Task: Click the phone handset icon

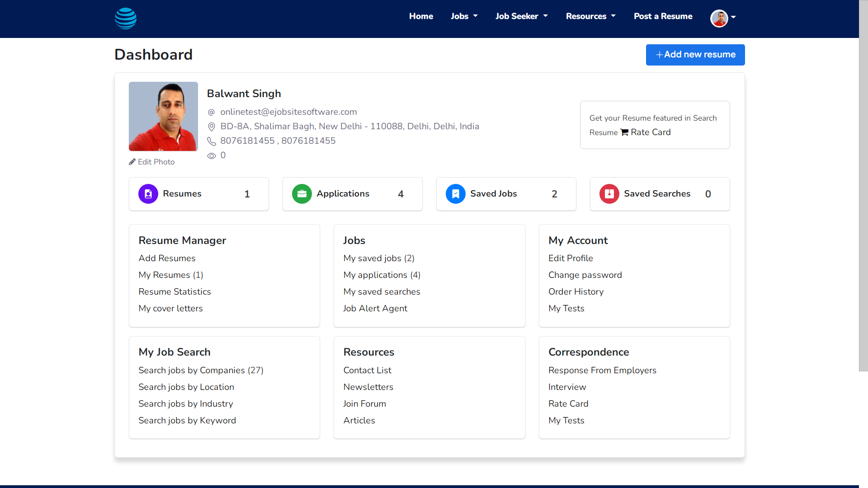Action: click(x=211, y=141)
